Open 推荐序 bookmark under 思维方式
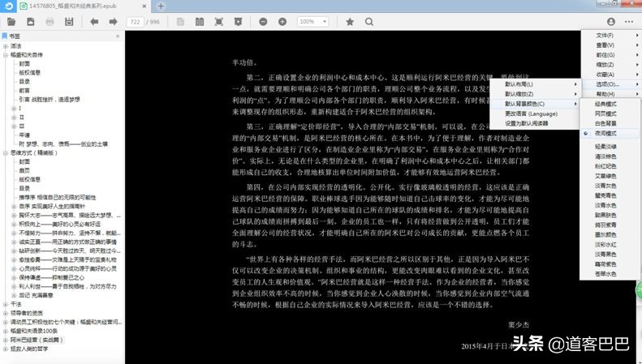This screenshot has height=364, width=642. [58, 197]
